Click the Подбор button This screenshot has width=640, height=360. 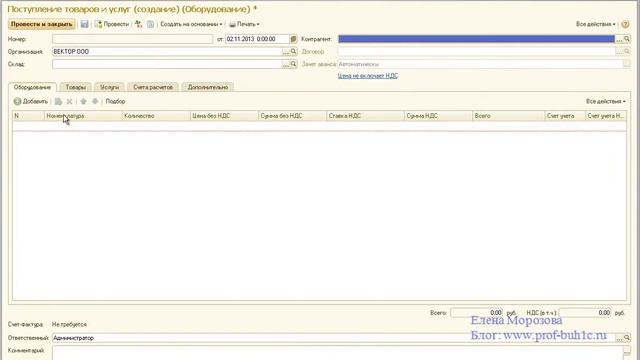click(116, 102)
